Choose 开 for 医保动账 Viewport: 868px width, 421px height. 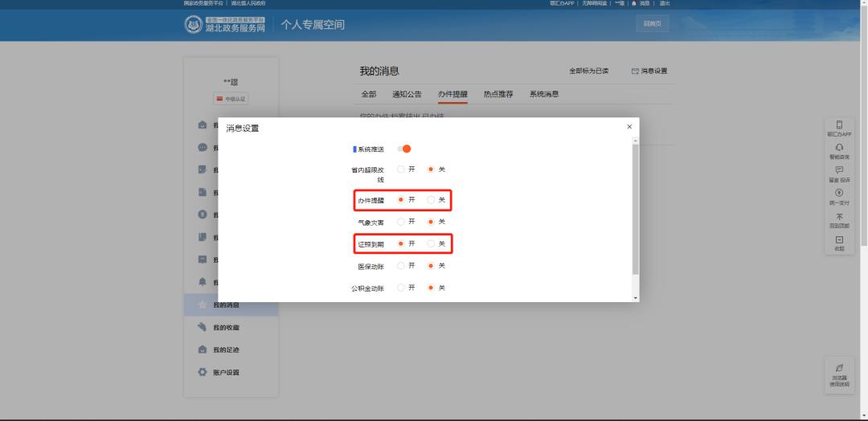pyautogui.click(x=401, y=266)
